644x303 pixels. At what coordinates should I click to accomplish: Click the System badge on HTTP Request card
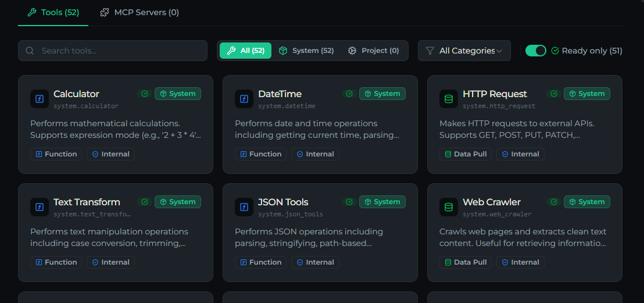587,94
